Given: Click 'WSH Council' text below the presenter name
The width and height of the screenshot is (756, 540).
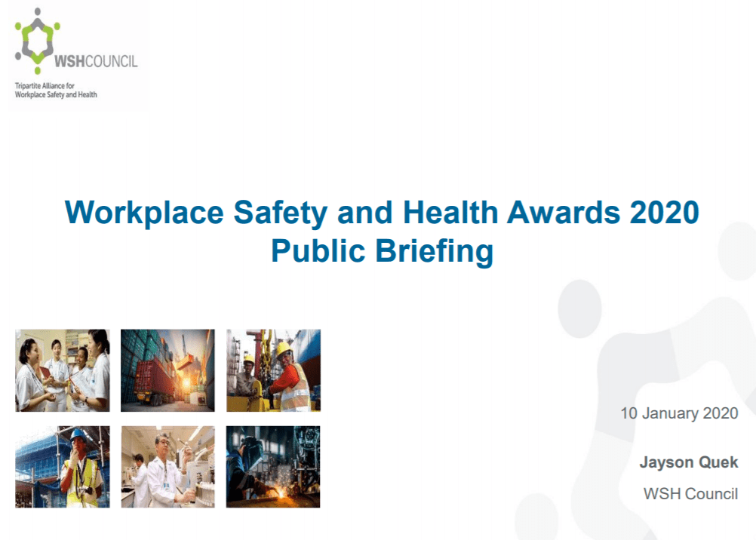Looking at the screenshot, I should point(690,494).
